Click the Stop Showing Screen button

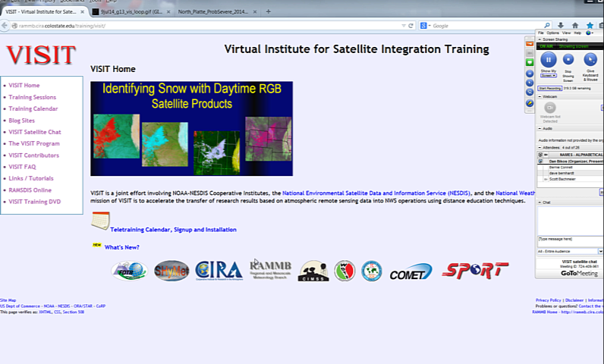[x=568, y=60]
